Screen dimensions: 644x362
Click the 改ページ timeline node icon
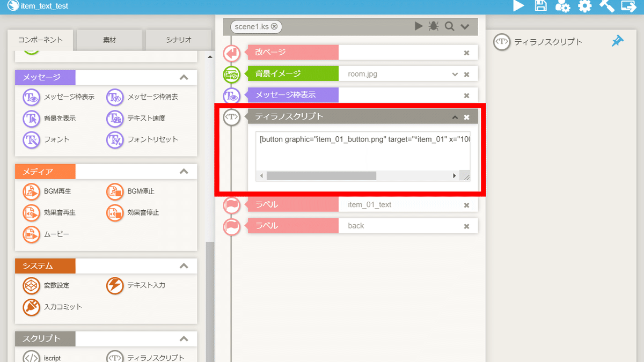tap(232, 53)
